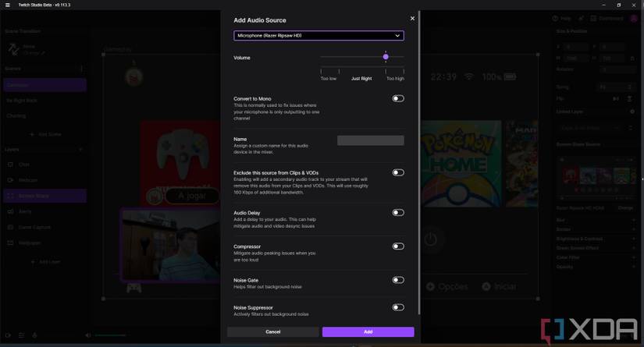Click the Cancel button
This screenshot has height=347, width=644.
click(x=272, y=332)
